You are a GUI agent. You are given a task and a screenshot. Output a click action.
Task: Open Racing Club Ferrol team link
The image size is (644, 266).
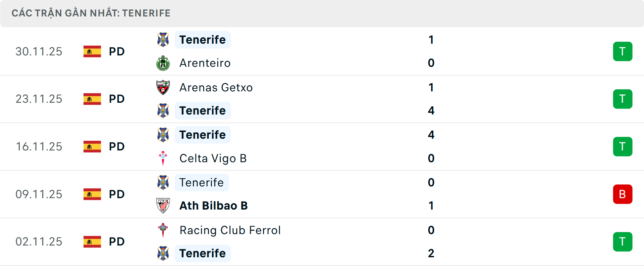coord(230,230)
